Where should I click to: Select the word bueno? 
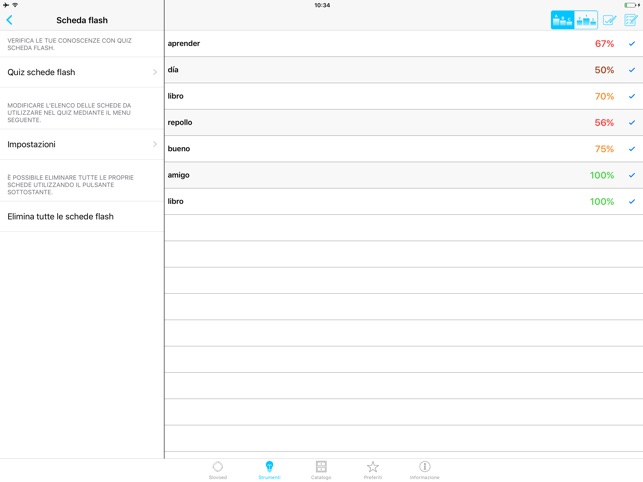point(179,148)
